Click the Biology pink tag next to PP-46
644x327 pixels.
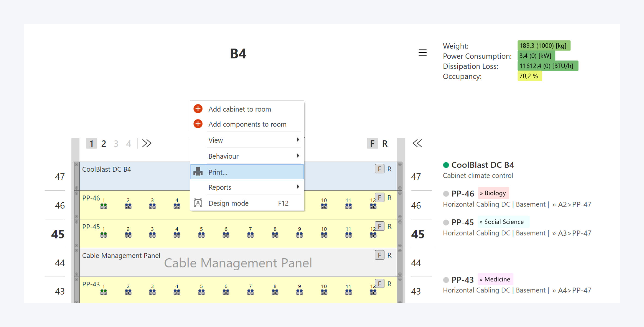click(493, 193)
